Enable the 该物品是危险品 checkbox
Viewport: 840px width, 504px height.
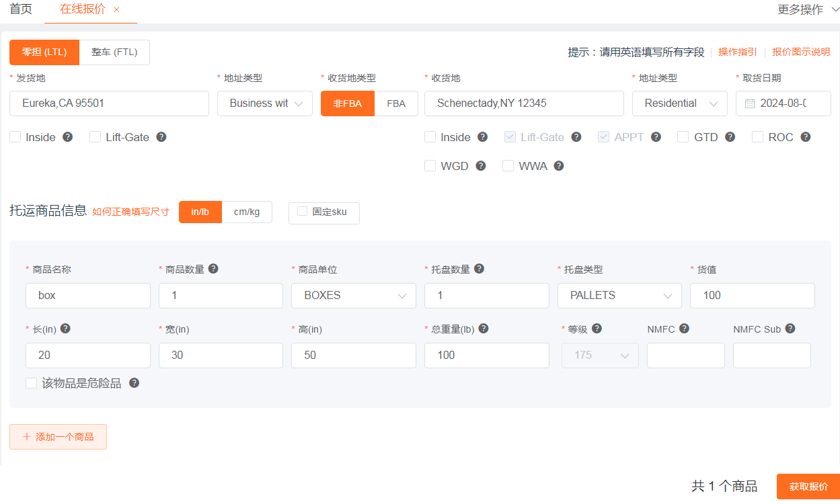pos(31,383)
